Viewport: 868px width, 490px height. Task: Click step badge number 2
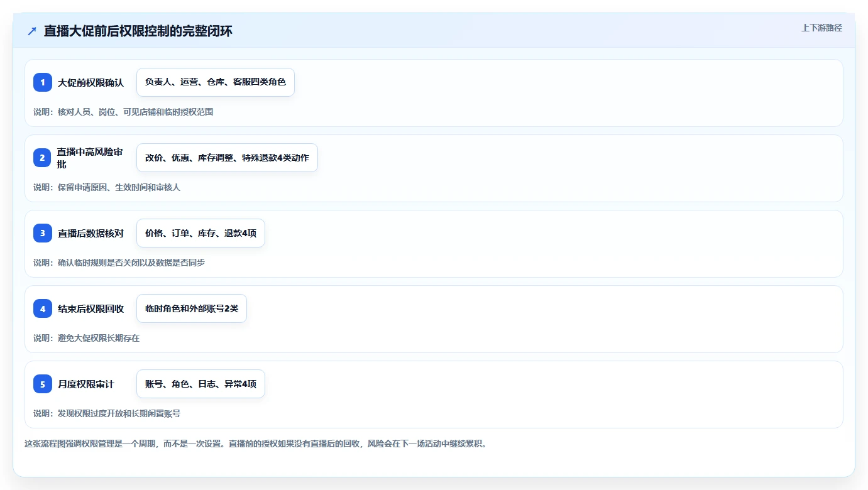[43, 158]
